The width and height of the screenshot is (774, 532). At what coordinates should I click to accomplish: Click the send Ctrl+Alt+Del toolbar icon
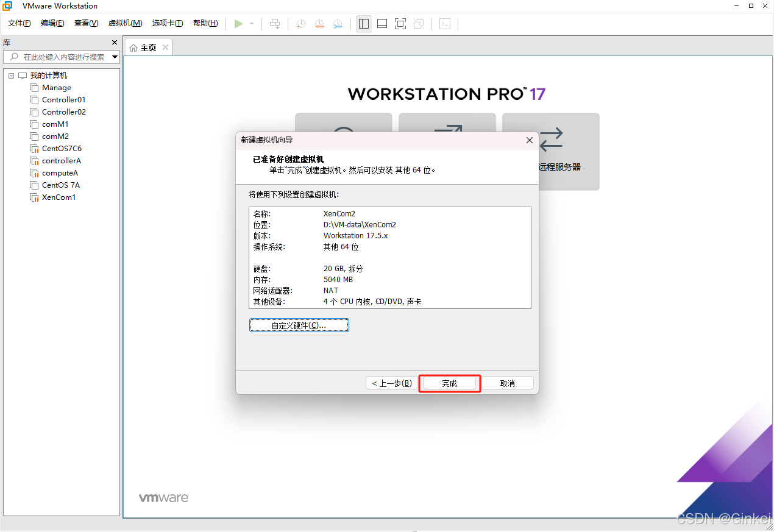coord(275,24)
